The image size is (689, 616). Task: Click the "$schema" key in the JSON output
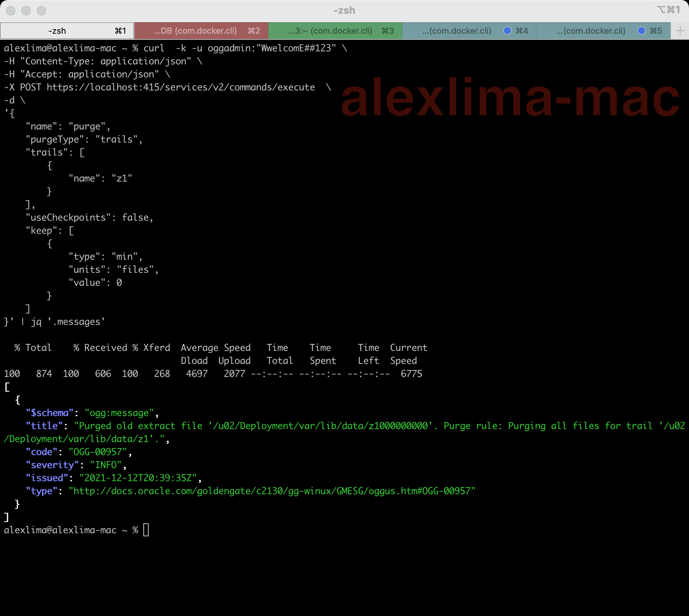tap(50, 413)
